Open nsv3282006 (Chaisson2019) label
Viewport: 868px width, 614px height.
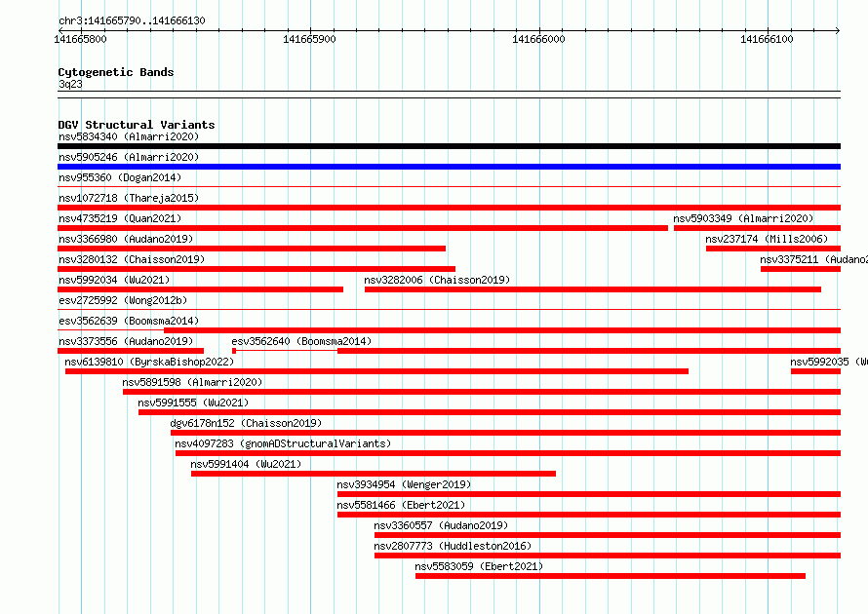(x=437, y=280)
